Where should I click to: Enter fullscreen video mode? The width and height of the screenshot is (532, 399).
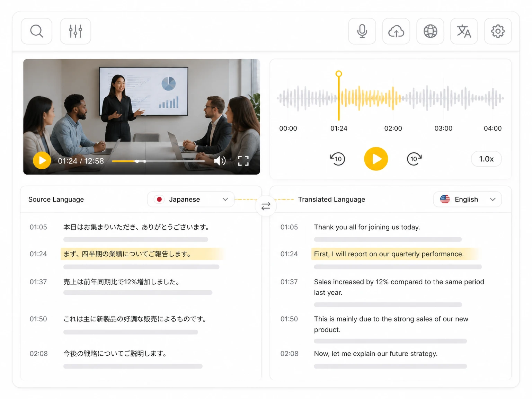tap(243, 161)
